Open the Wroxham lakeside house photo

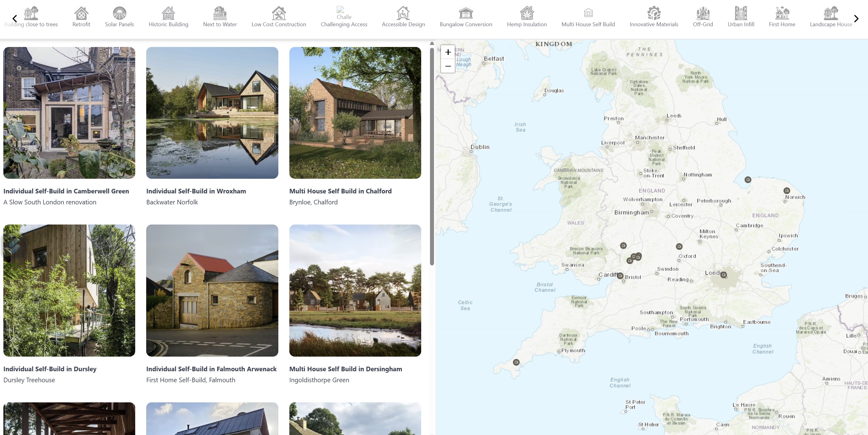212,113
